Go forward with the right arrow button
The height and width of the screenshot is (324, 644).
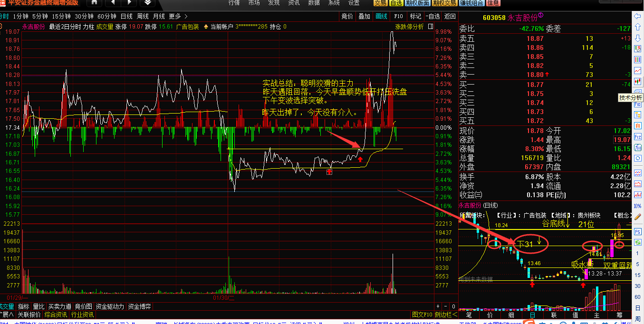click(129, 3)
